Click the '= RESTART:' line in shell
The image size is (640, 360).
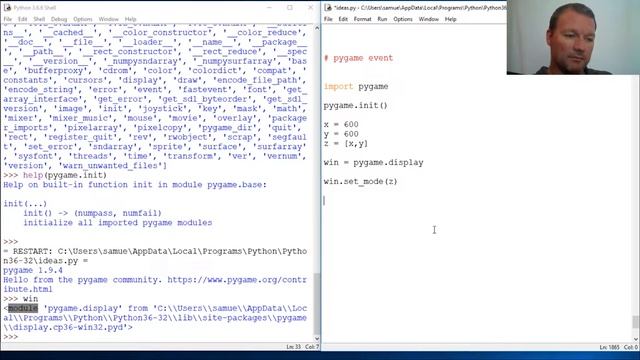pos(155,256)
